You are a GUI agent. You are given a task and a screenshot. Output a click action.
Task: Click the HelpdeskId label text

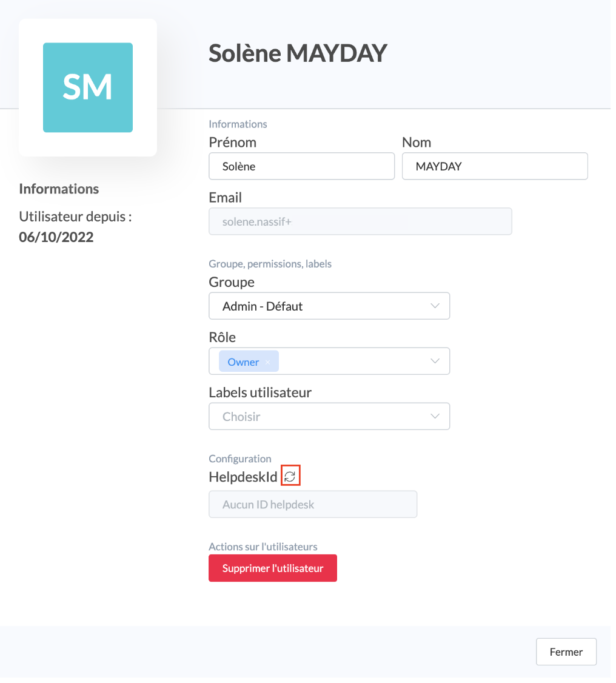pos(243,477)
